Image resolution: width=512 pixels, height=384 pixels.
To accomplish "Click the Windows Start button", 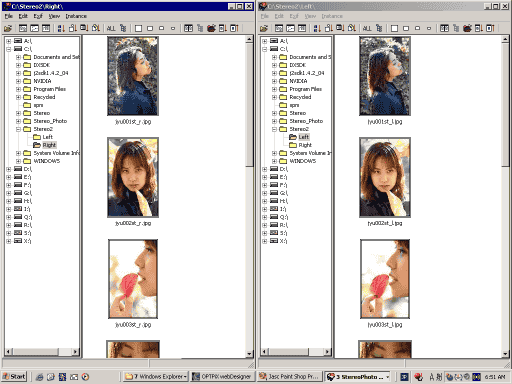I will (x=14, y=377).
